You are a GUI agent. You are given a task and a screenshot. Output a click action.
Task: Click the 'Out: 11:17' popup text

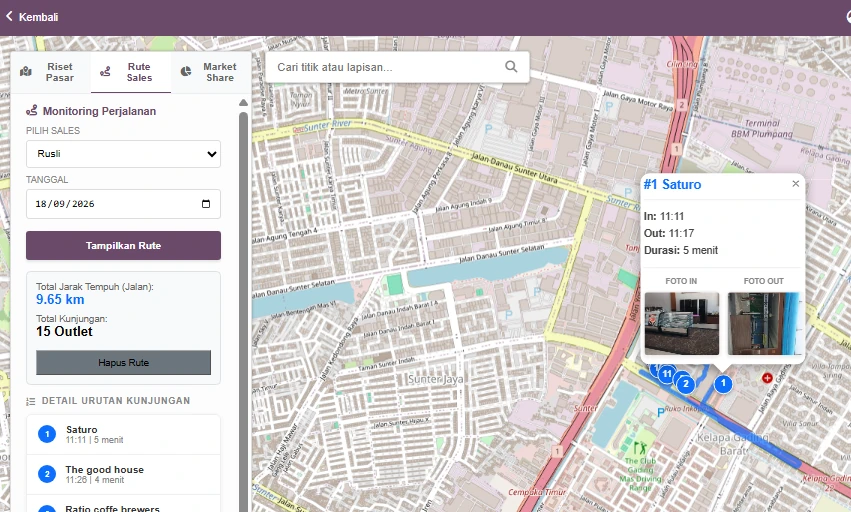coord(669,233)
